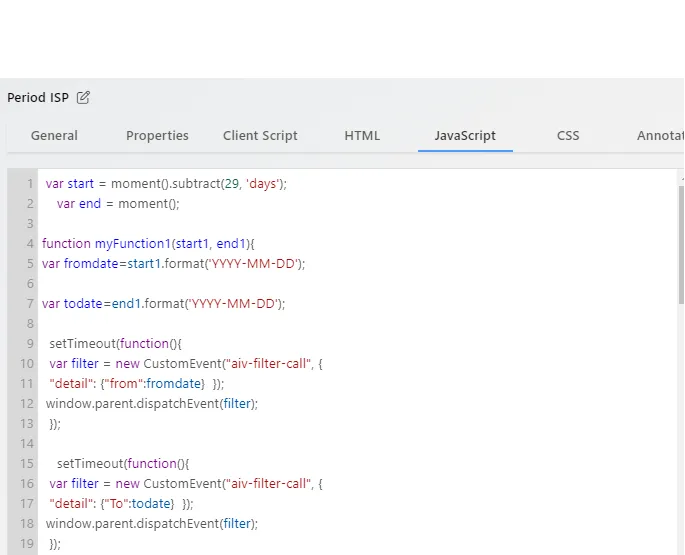Select the JavaScript tab
Image resolution: width=685 pixels, height=555 pixels.
coord(465,135)
